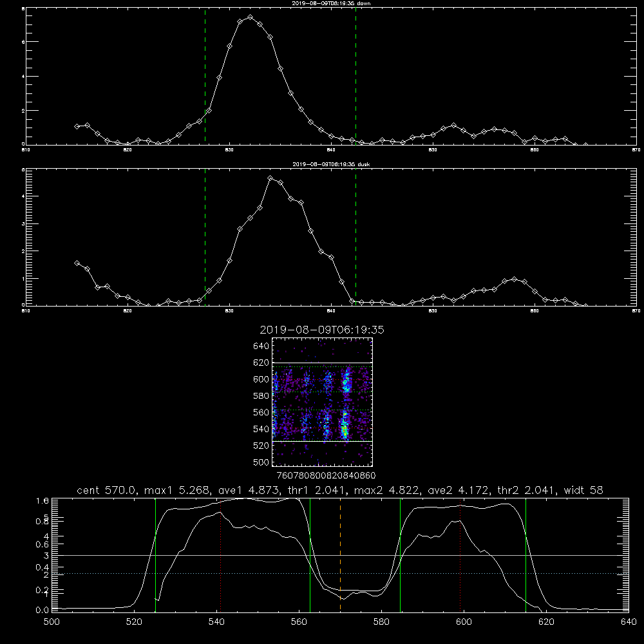Click the 600 label on the bottom plot x-axis
The height and width of the screenshot is (644, 644).
[x=464, y=622]
